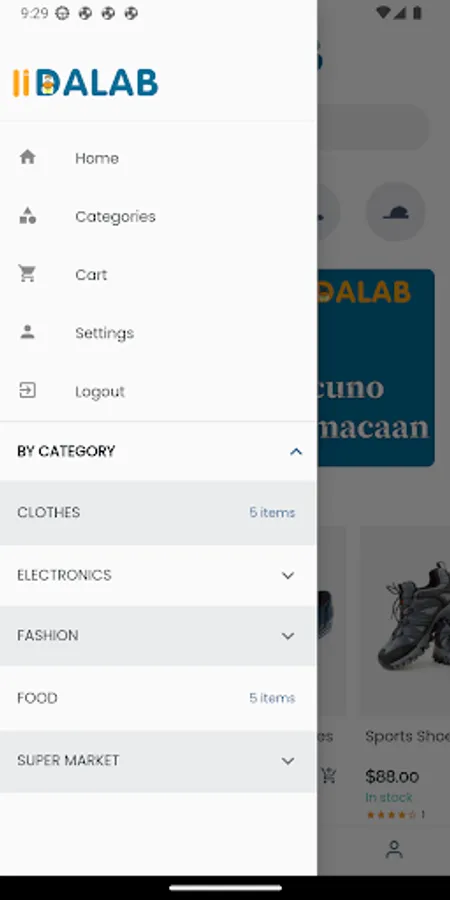Select the Categories shapes icon
This screenshot has width=450, height=900.
[x=28, y=216]
